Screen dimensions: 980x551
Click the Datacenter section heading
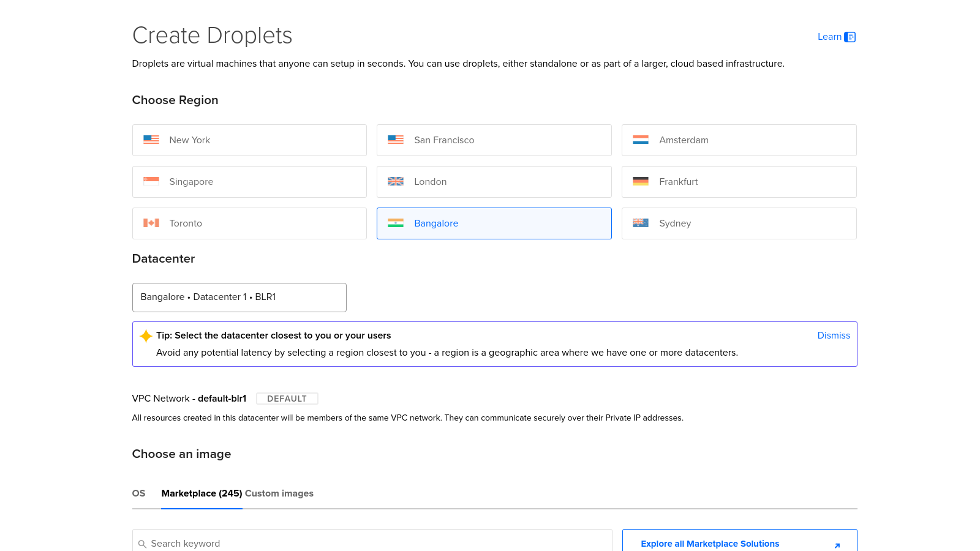164,259
